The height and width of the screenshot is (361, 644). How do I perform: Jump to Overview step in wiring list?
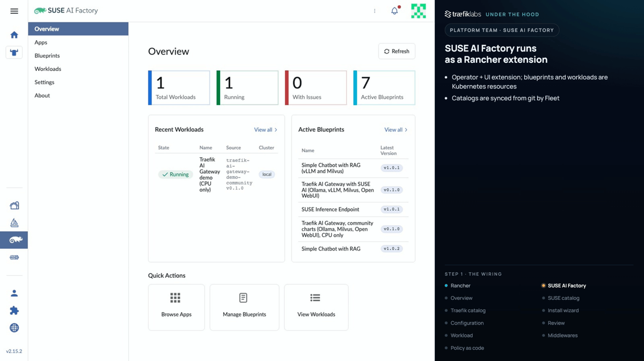(462, 298)
